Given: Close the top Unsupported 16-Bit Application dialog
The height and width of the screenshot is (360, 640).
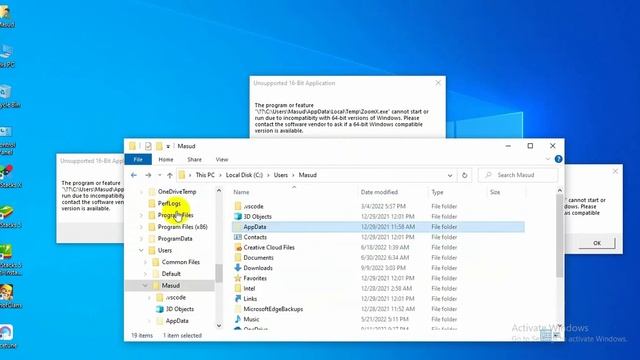Looking at the screenshot, I should tap(438, 82).
